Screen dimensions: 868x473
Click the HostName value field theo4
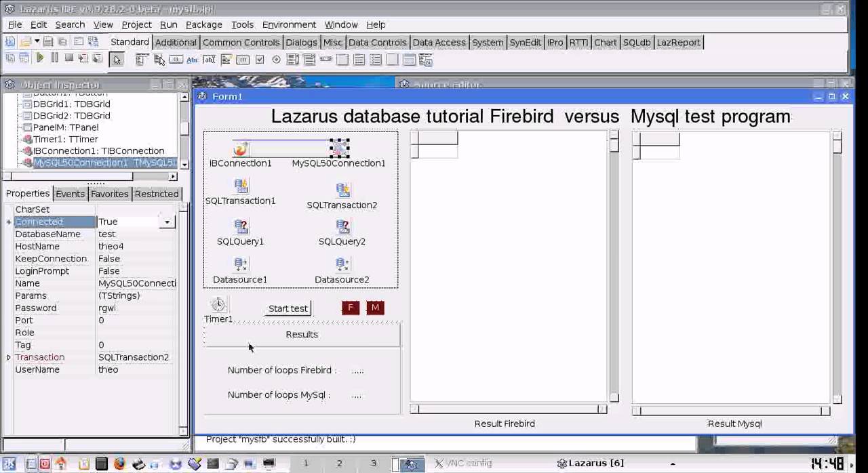click(x=136, y=247)
